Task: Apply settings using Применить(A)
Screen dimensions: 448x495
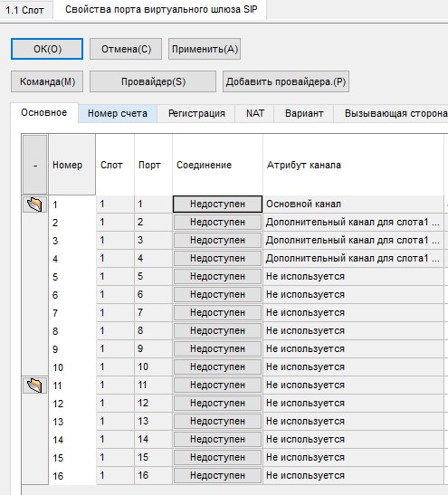Action: click(205, 49)
